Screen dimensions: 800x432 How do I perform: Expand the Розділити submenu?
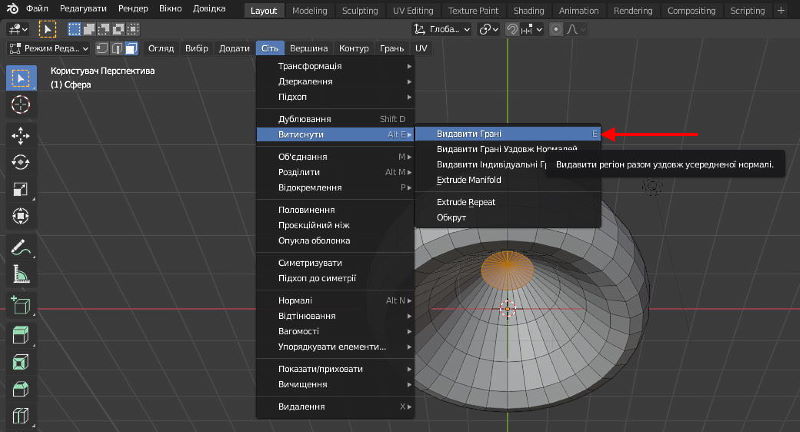(336, 172)
